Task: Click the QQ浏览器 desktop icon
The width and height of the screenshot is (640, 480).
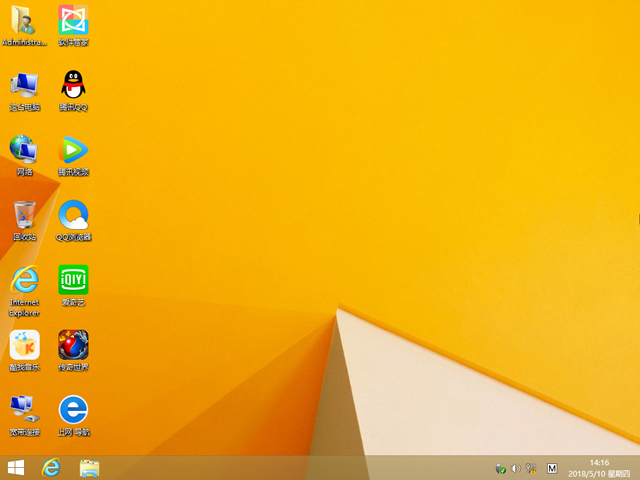Action: click(x=73, y=215)
